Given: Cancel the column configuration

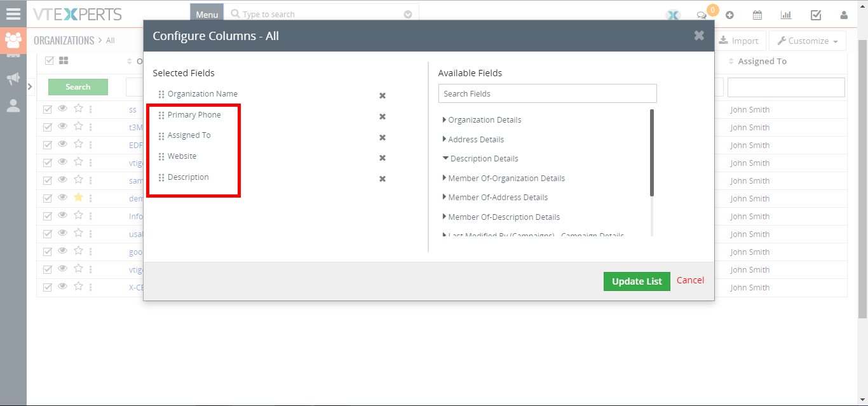Looking at the screenshot, I should click(x=690, y=280).
